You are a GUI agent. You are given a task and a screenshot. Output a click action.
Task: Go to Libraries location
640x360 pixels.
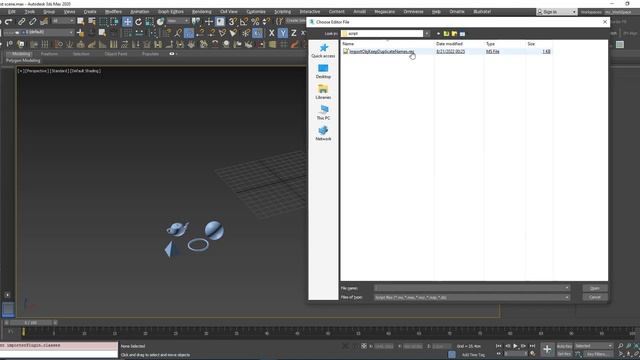point(323,92)
